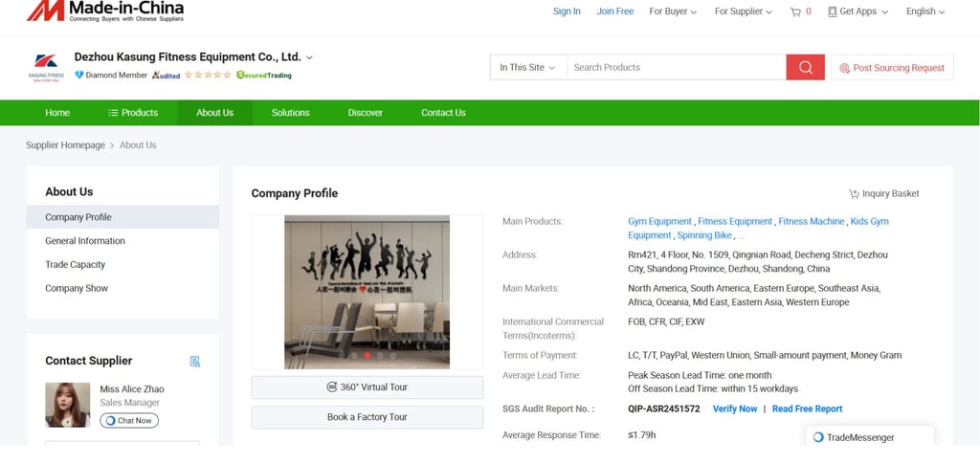
Task: Click the red search magnifier button
Action: tap(805, 67)
